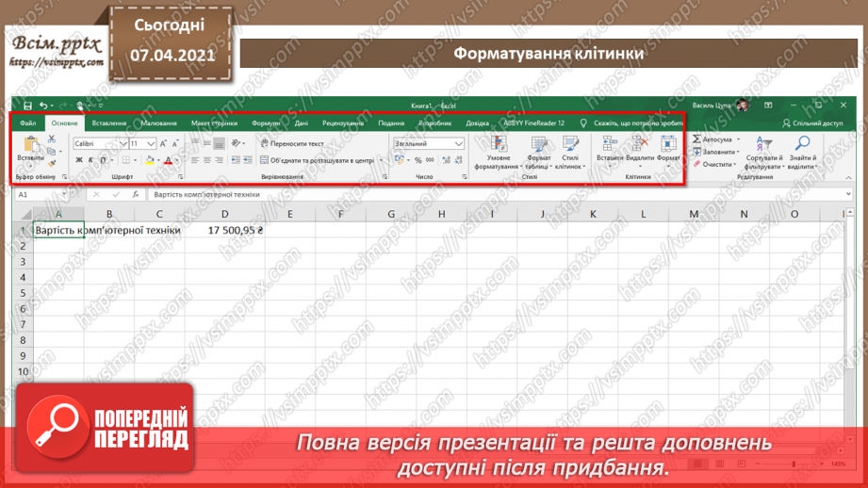Image resolution: width=868 pixels, height=488 pixels.
Task: Click the Вставити cells button
Action: point(610,150)
